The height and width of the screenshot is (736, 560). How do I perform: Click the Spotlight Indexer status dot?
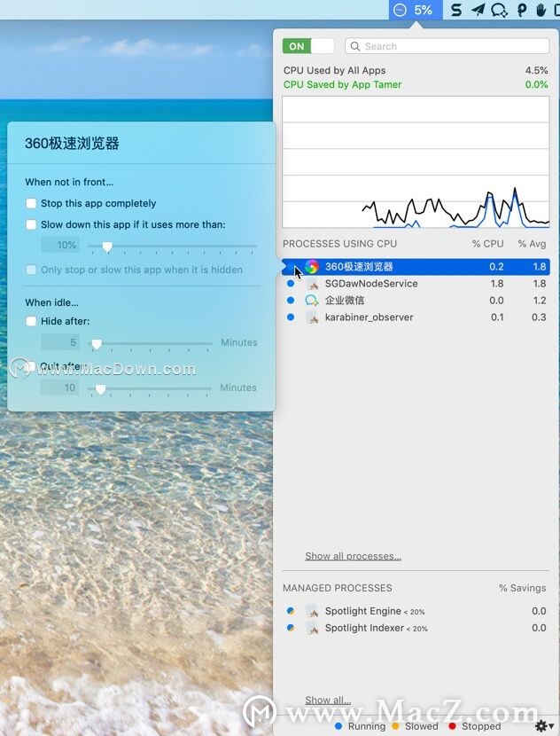[x=291, y=628]
